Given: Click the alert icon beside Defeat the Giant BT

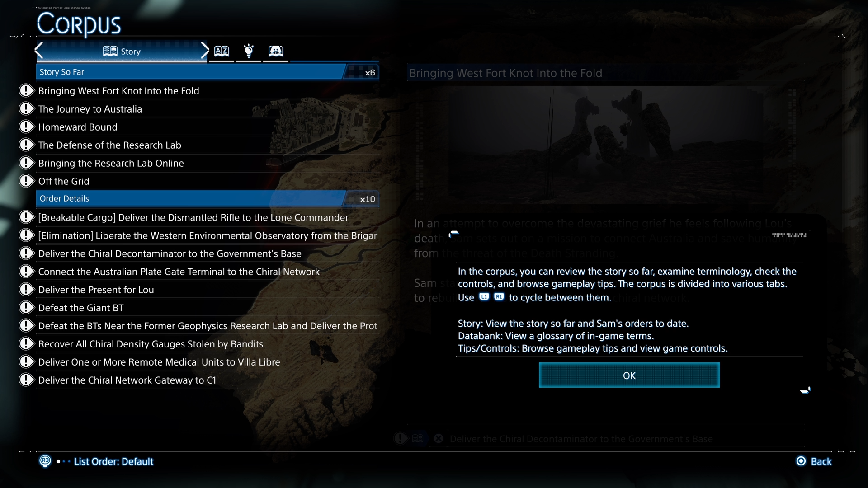Looking at the screenshot, I should pyautogui.click(x=27, y=307).
